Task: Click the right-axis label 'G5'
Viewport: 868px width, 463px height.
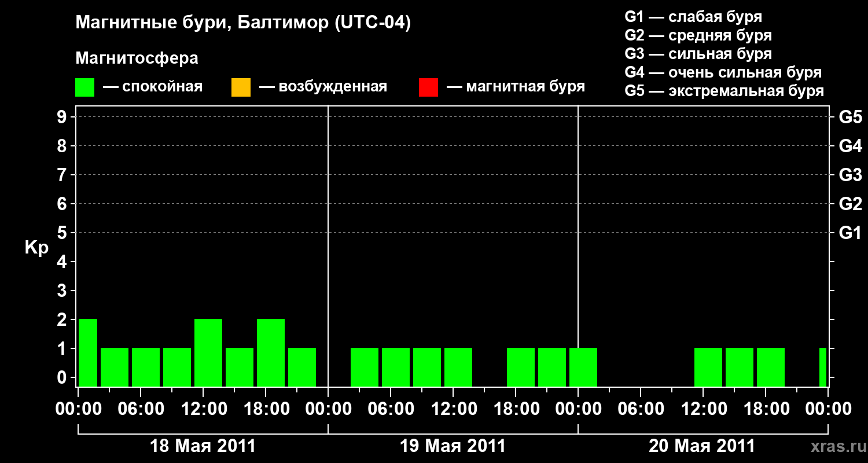Action: (851, 117)
